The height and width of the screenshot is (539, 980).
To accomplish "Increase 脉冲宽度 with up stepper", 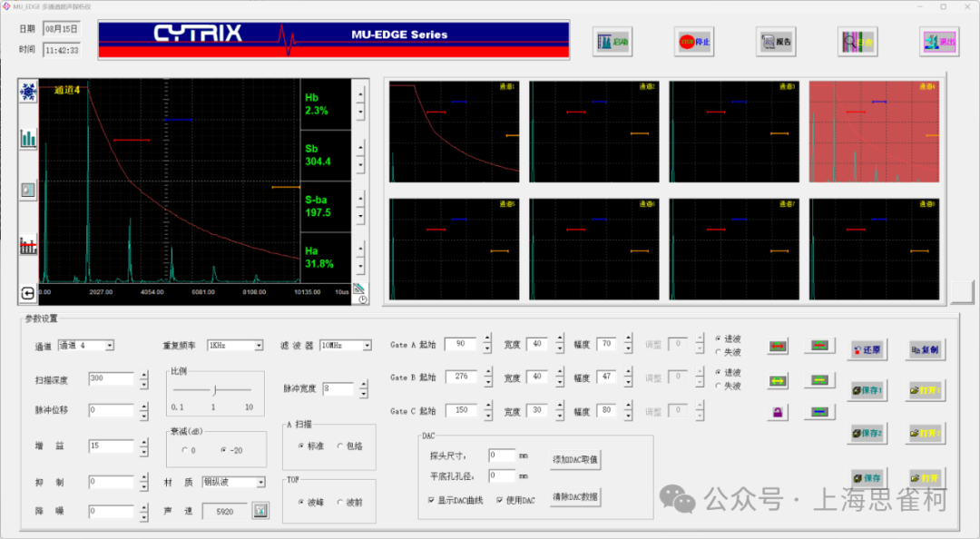I will click(x=364, y=385).
